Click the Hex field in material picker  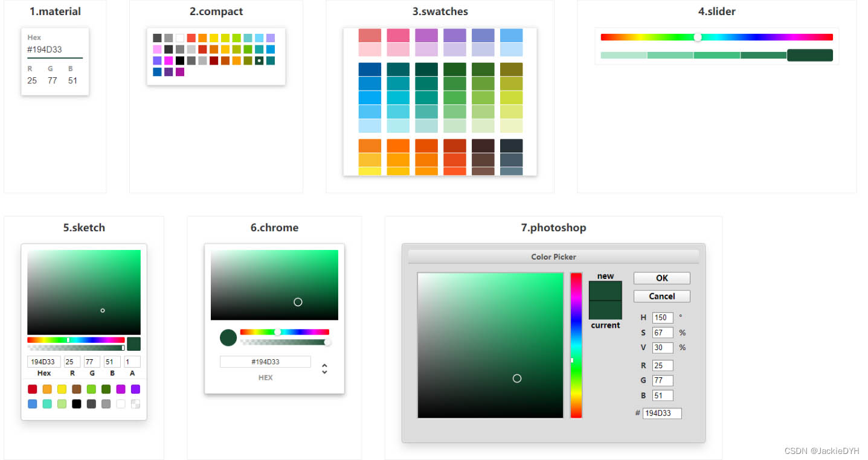click(x=54, y=50)
